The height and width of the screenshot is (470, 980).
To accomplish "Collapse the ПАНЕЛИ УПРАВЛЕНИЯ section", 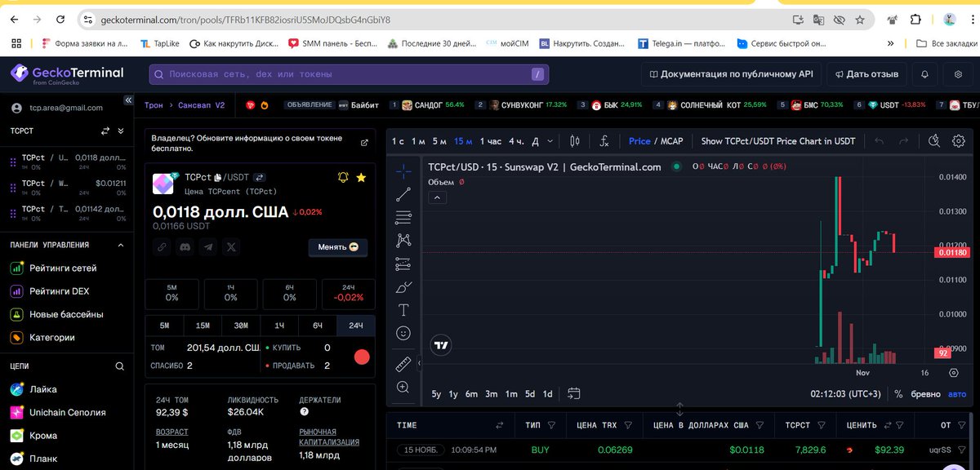I will click(121, 245).
